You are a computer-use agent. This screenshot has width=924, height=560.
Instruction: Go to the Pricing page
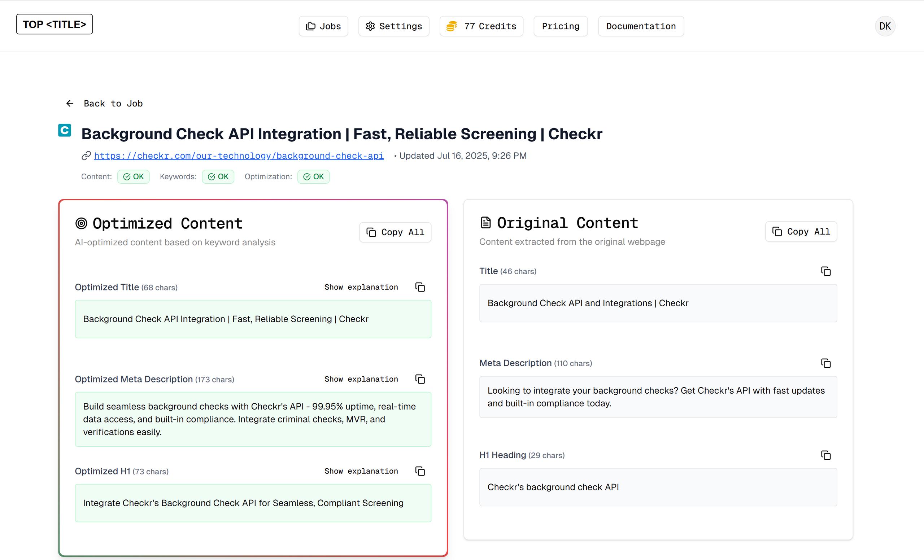560,26
